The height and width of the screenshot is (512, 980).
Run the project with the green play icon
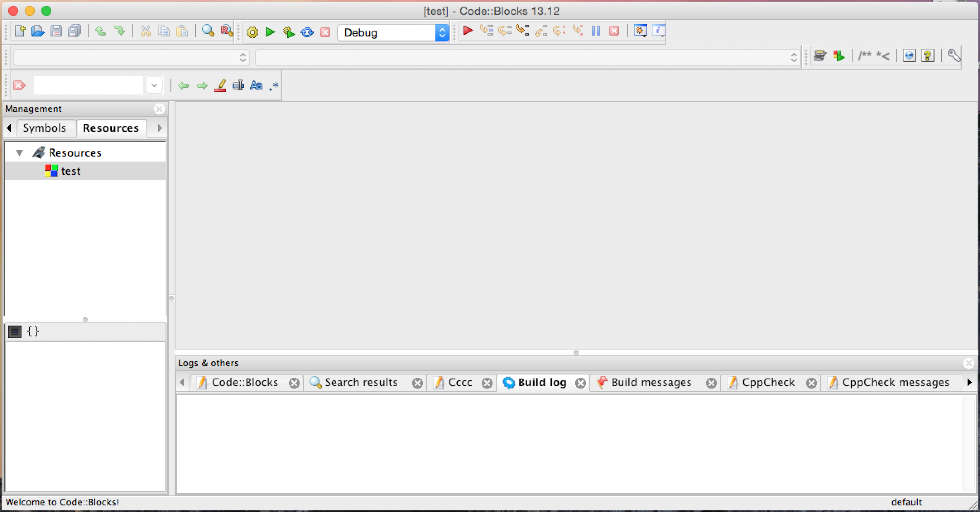coord(270,32)
